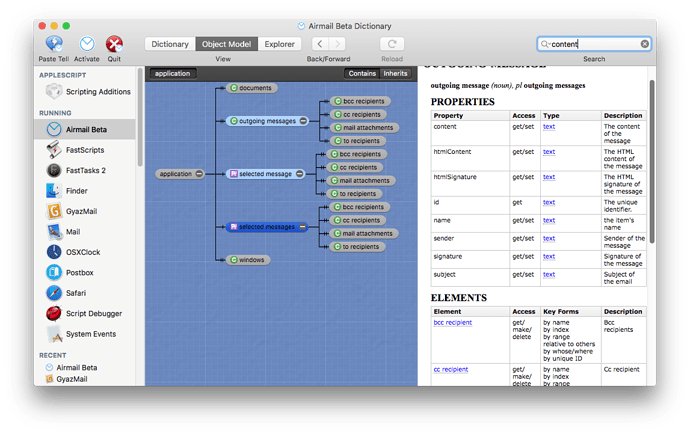
Task: Clear the search field text
Action: [x=645, y=44]
